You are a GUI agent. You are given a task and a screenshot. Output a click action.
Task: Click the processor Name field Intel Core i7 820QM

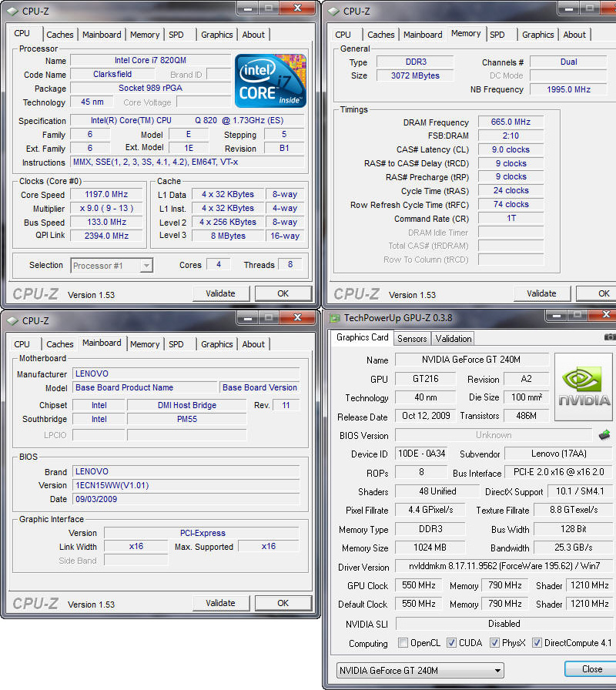[x=150, y=60]
